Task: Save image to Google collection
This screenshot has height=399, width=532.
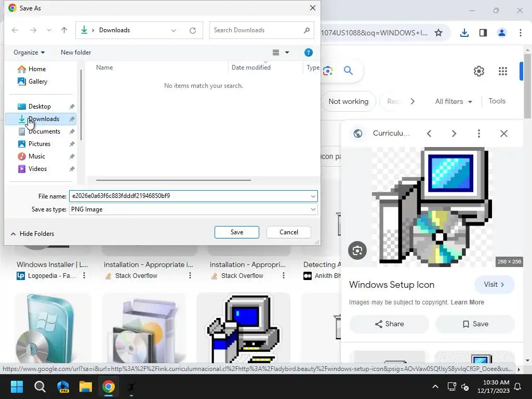Action: click(475, 324)
